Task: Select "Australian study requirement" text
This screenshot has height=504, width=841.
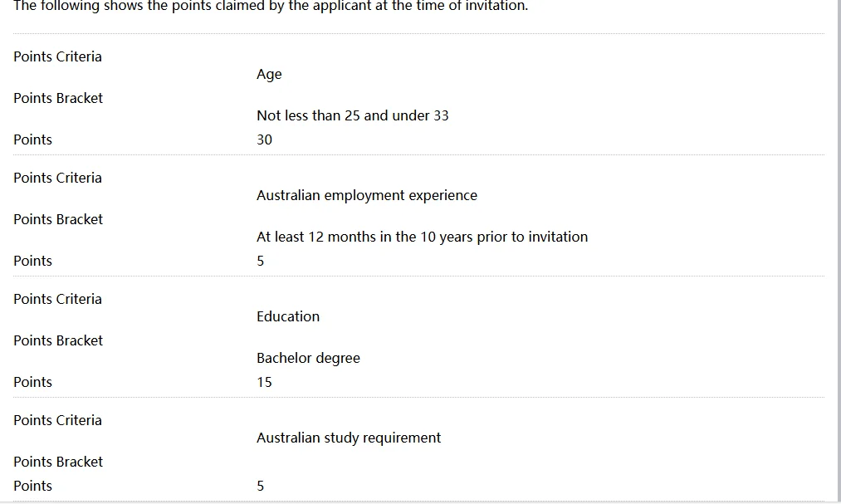Action: [x=349, y=438]
